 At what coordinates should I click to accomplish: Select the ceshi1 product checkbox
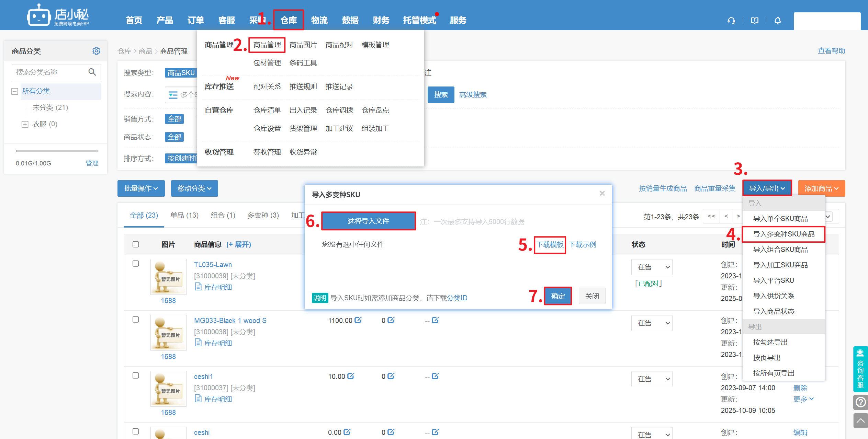(136, 376)
